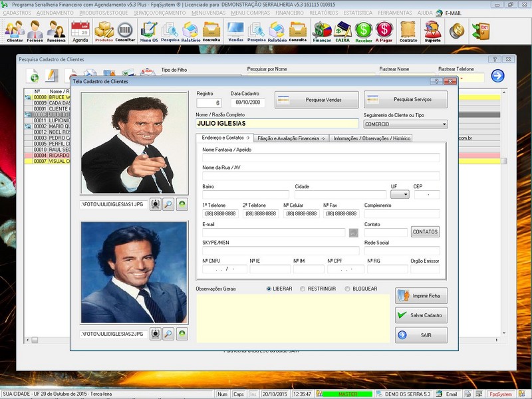The height and width of the screenshot is (399, 532).
Task: Click the Salvar Cadastro button
Action: click(x=422, y=315)
